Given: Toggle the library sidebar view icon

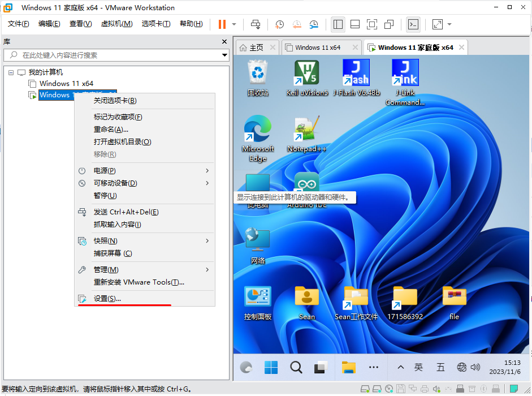Looking at the screenshot, I should point(338,24).
